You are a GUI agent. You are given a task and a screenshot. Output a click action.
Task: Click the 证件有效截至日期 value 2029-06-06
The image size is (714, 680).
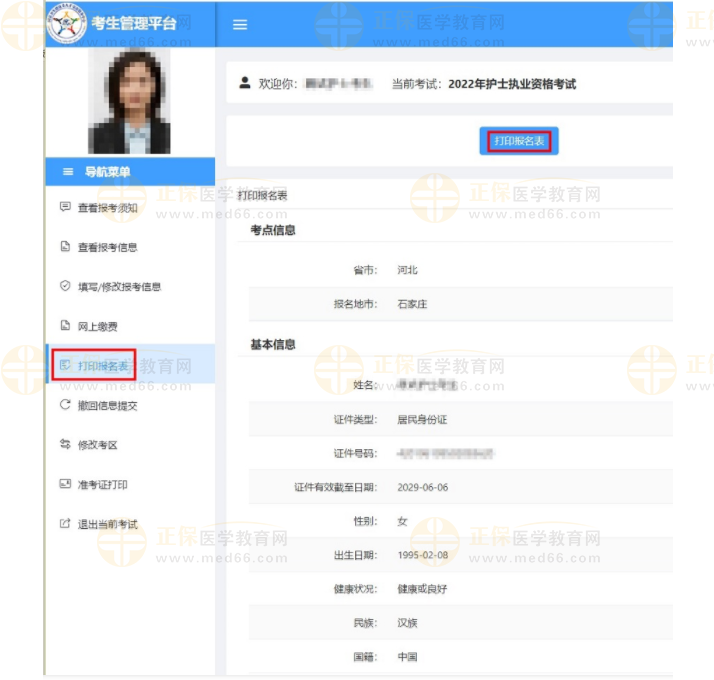[422, 487]
